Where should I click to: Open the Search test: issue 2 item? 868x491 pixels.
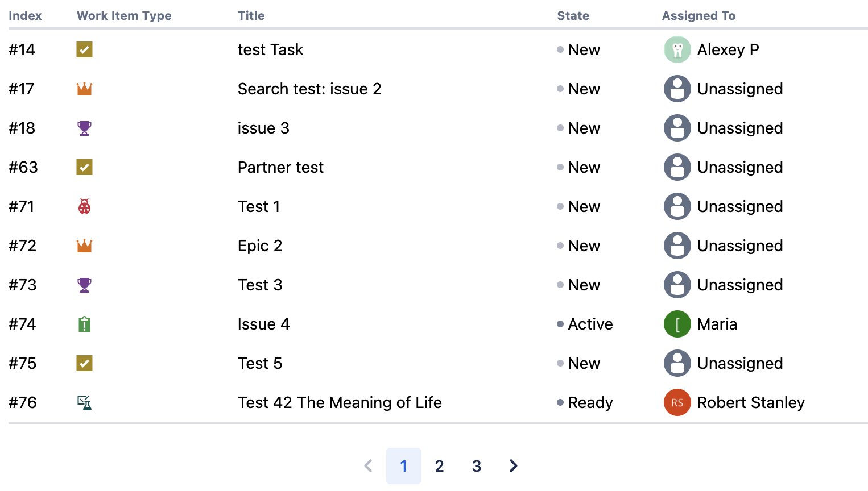(309, 89)
